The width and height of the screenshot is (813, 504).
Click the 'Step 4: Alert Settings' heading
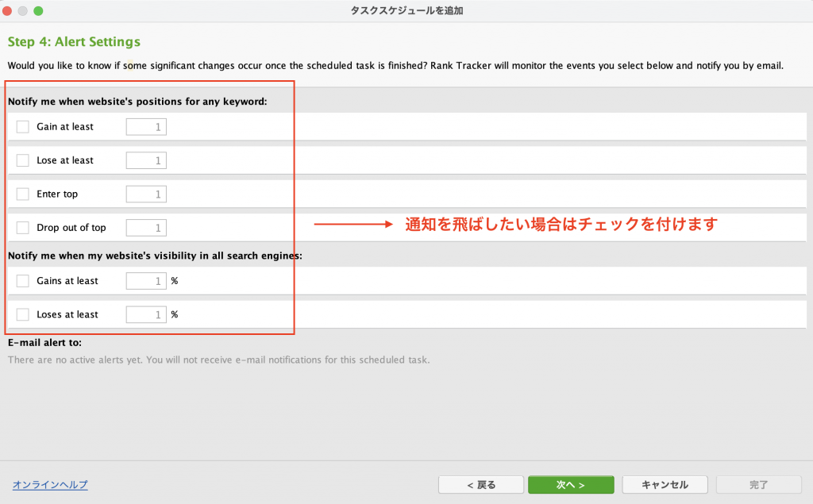(x=74, y=41)
